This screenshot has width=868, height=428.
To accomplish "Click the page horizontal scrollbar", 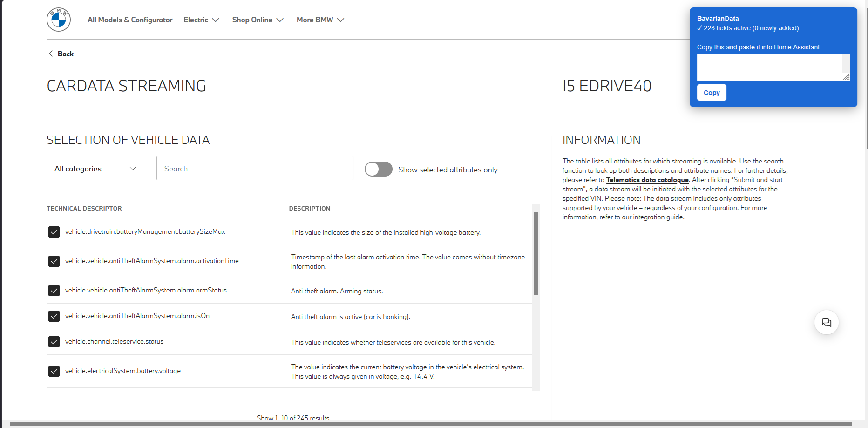I will point(431,424).
